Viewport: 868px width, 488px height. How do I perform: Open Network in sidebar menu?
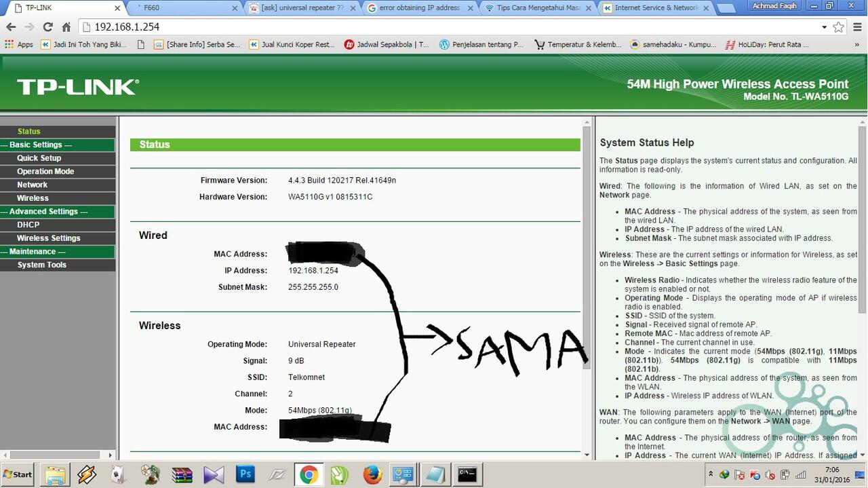pos(33,185)
